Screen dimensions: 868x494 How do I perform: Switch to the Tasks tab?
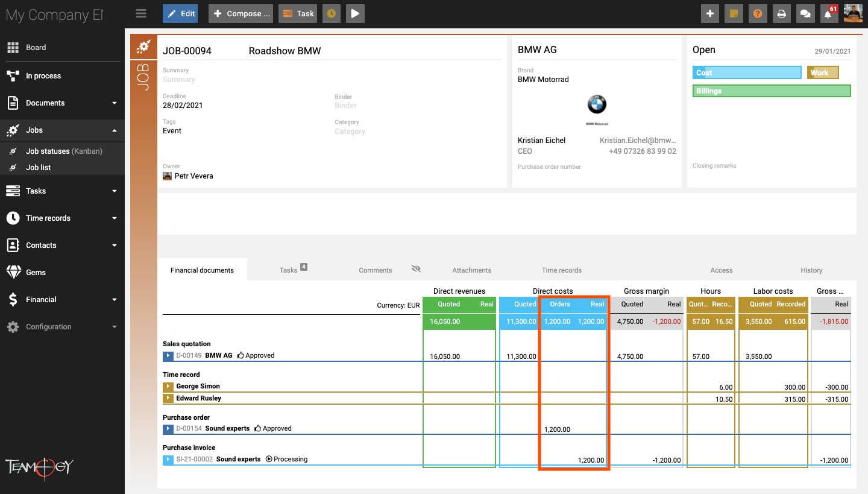(x=288, y=270)
